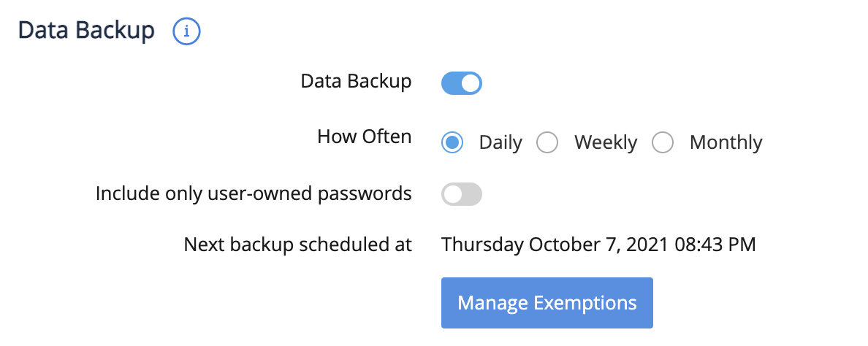Click the "How Often" field label
The height and width of the screenshot is (346, 868).
pos(364,137)
